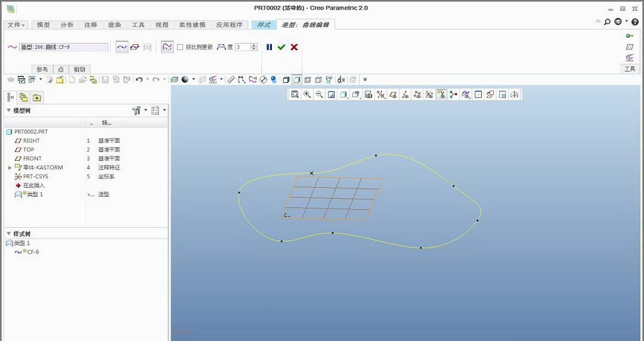This screenshot has height=341, width=644.
Task: Expand the 零件-KASTORM tree node
Action: tap(10, 168)
